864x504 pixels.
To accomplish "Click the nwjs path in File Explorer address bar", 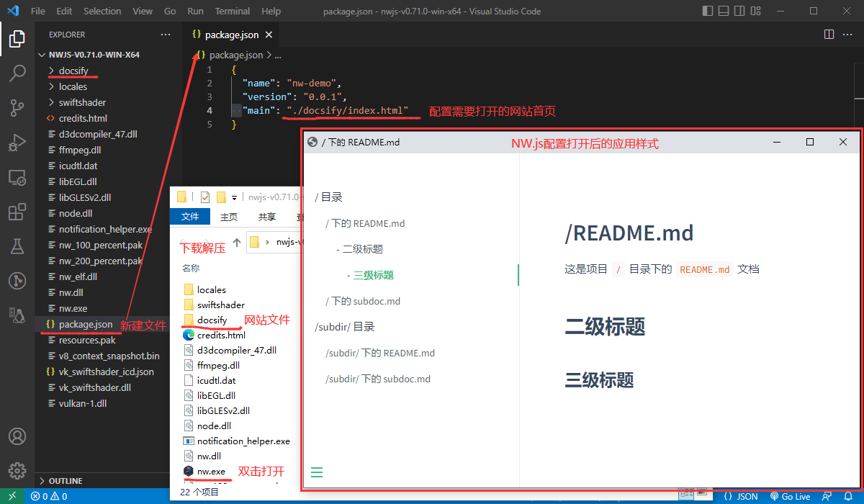I will [289, 242].
